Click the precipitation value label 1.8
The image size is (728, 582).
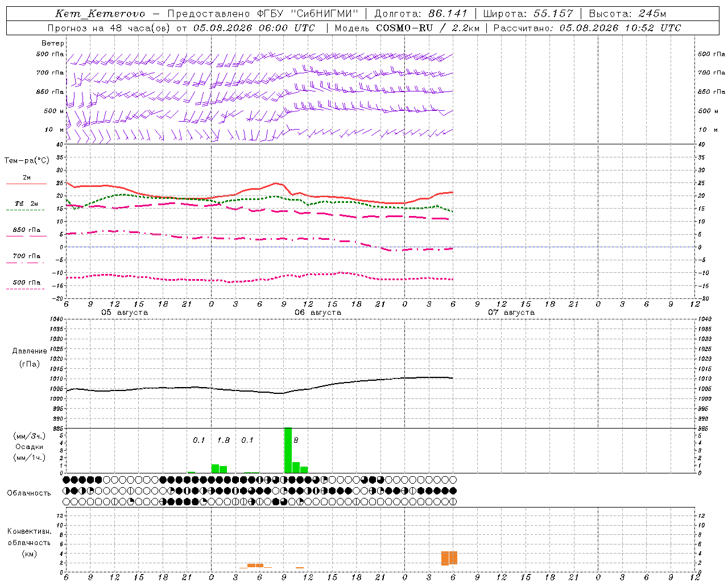224,440
